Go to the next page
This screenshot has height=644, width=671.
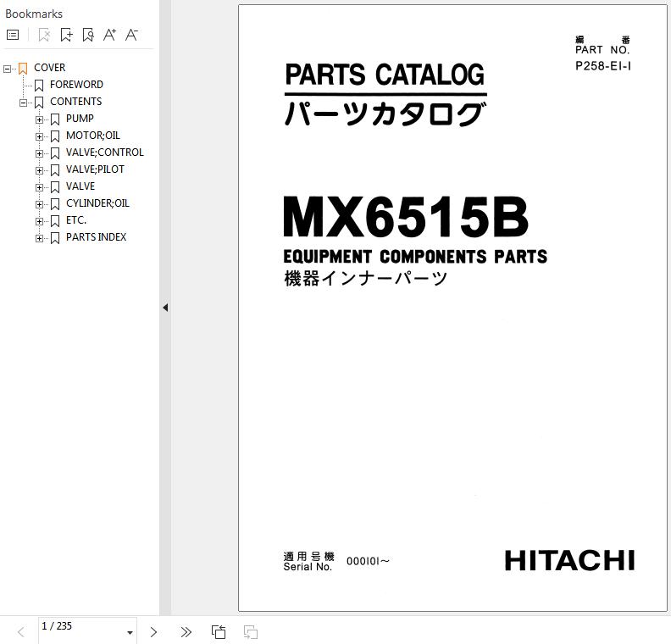pos(153,632)
